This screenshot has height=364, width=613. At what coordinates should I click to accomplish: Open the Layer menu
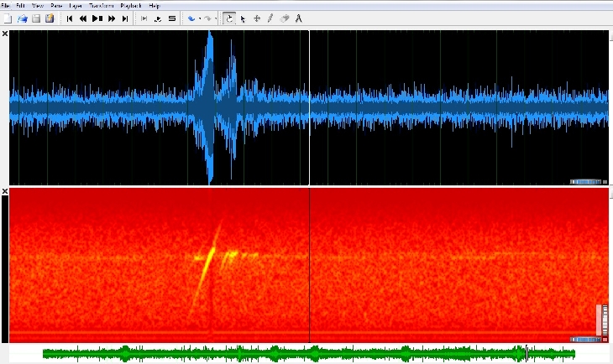[x=77, y=5]
